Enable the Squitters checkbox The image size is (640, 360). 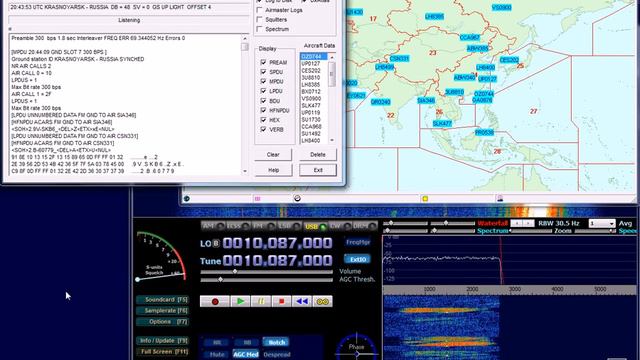259,19
